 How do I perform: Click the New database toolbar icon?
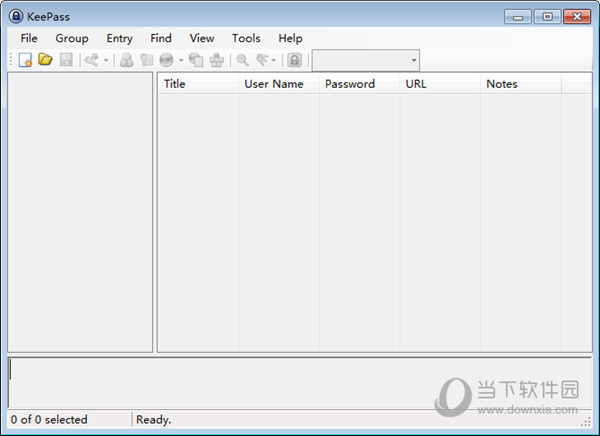click(x=25, y=60)
